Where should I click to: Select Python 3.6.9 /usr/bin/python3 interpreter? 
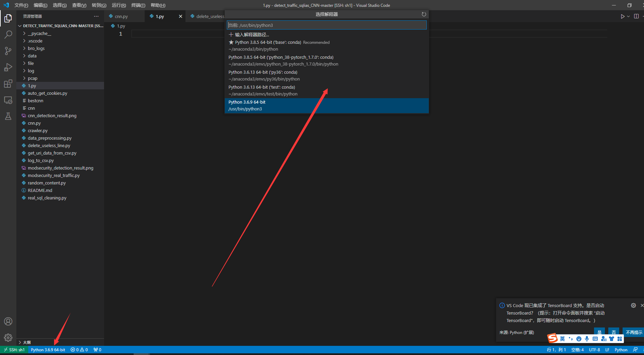point(327,106)
